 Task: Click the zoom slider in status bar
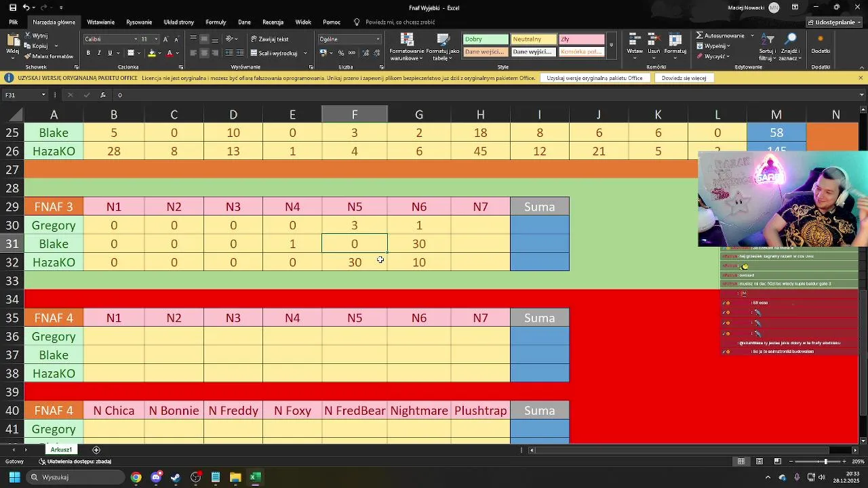(x=825, y=462)
